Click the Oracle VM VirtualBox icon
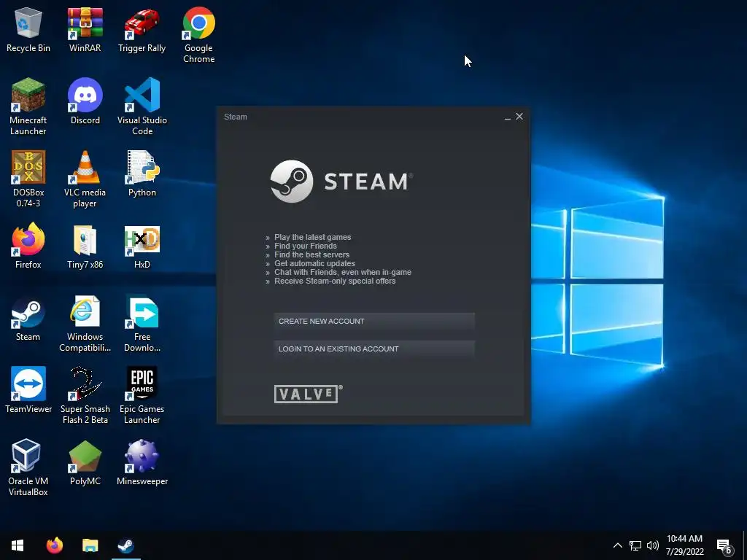This screenshot has width=747, height=560. [x=28, y=467]
